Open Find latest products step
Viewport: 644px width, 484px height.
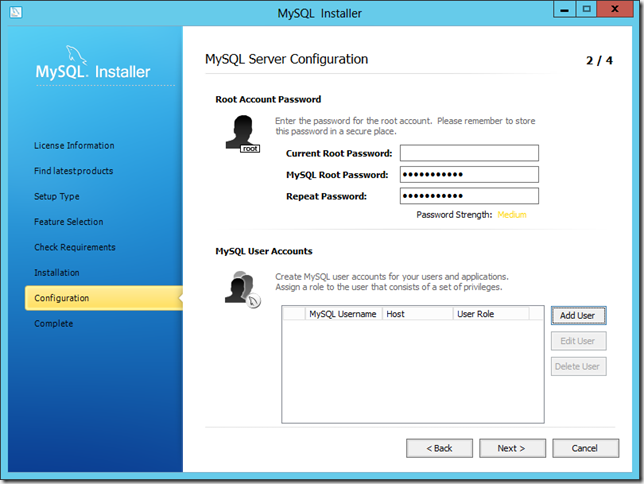click(73, 171)
